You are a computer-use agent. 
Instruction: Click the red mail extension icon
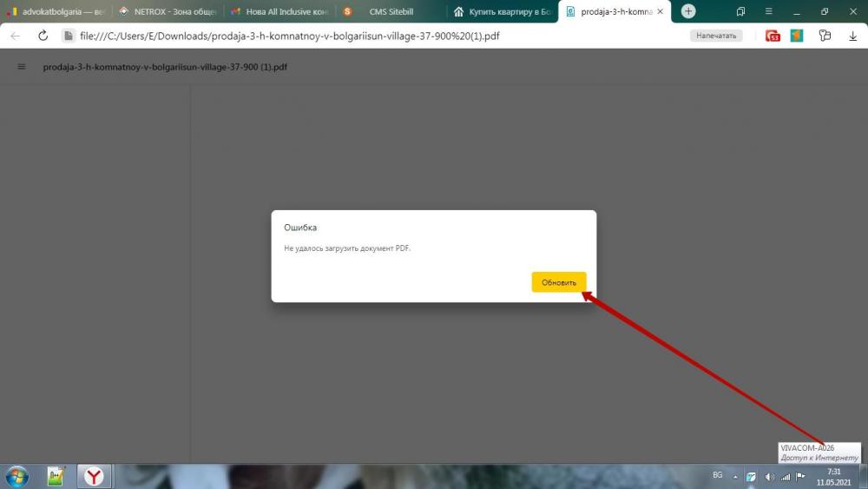tap(773, 36)
